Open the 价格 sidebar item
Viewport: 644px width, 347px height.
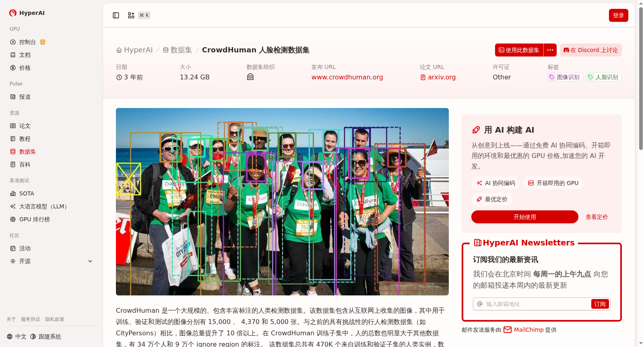coord(52,68)
